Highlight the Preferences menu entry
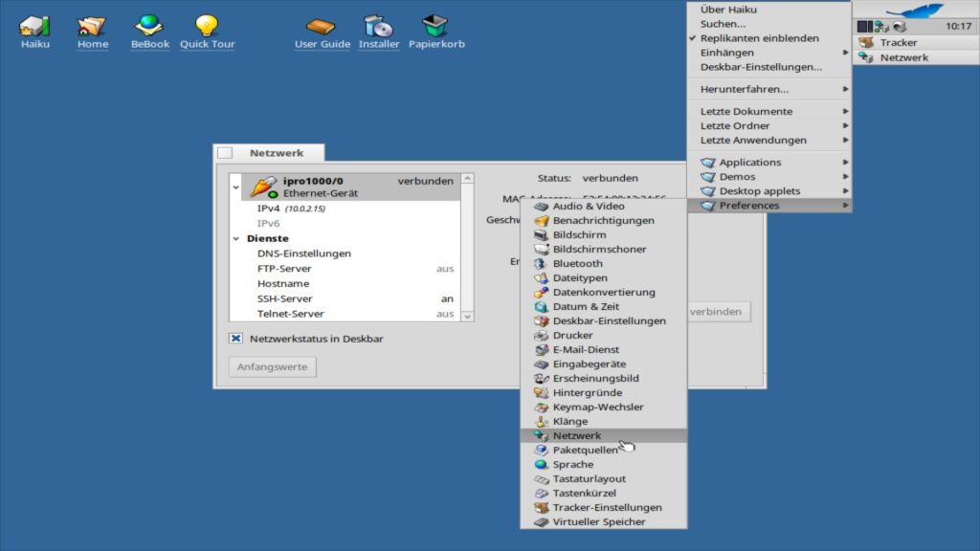 pyautogui.click(x=769, y=206)
